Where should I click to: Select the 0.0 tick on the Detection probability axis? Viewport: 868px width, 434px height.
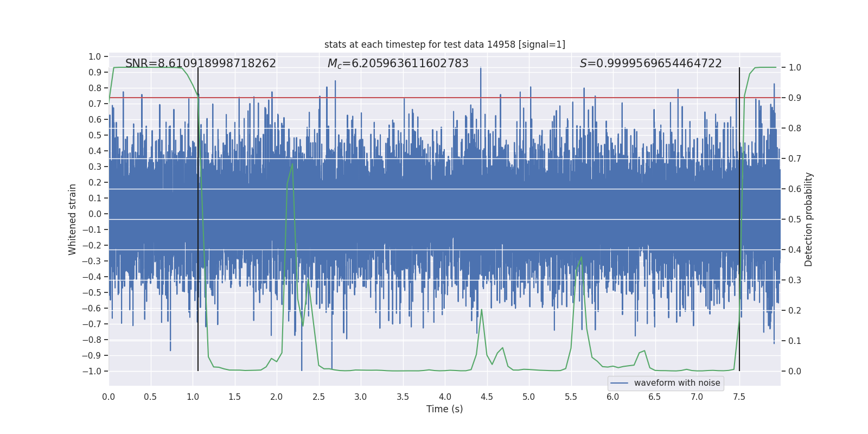pyautogui.click(x=795, y=372)
